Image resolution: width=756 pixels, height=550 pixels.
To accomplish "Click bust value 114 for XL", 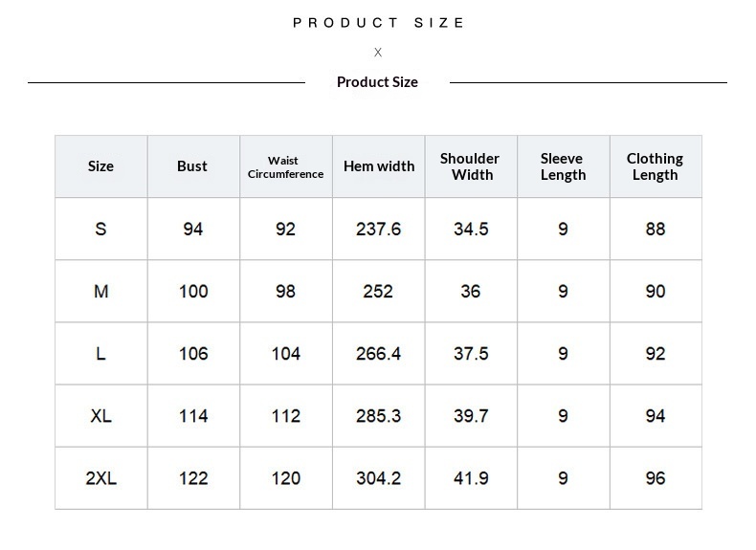I will [193, 415].
